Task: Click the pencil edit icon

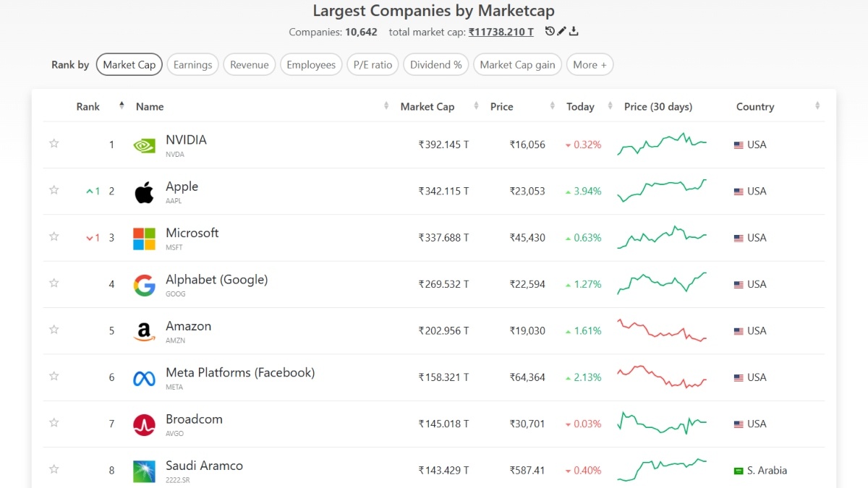Action: 562,31
